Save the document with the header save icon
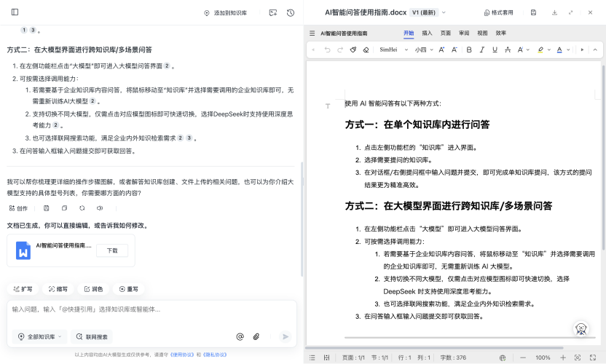This screenshot has height=364, width=606. click(x=533, y=12)
